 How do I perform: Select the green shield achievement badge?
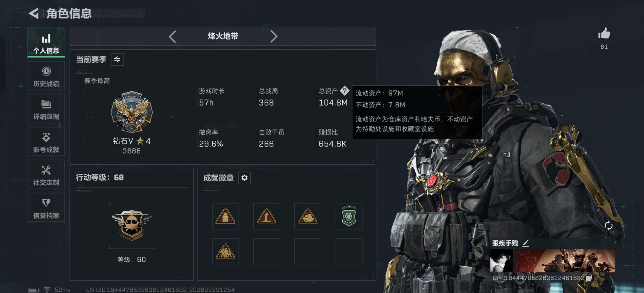coord(349,216)
